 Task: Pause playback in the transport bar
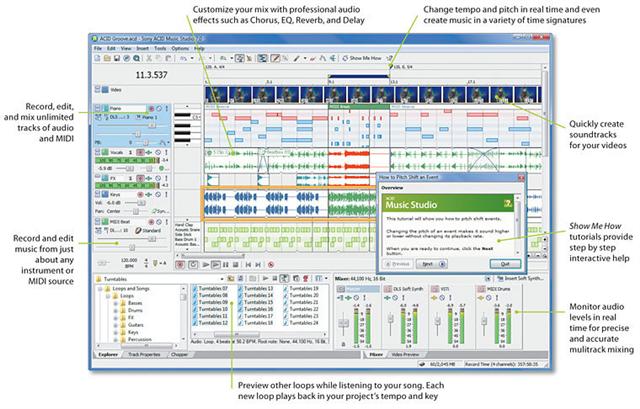point(226,265)
